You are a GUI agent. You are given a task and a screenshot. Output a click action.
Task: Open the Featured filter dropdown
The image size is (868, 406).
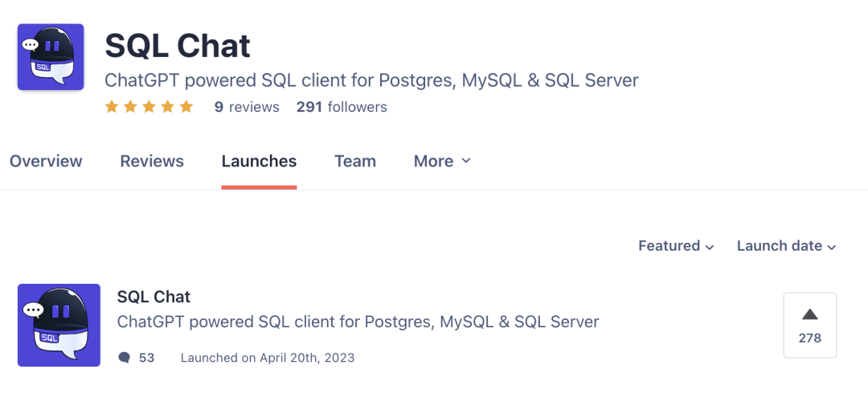(676, 246)
